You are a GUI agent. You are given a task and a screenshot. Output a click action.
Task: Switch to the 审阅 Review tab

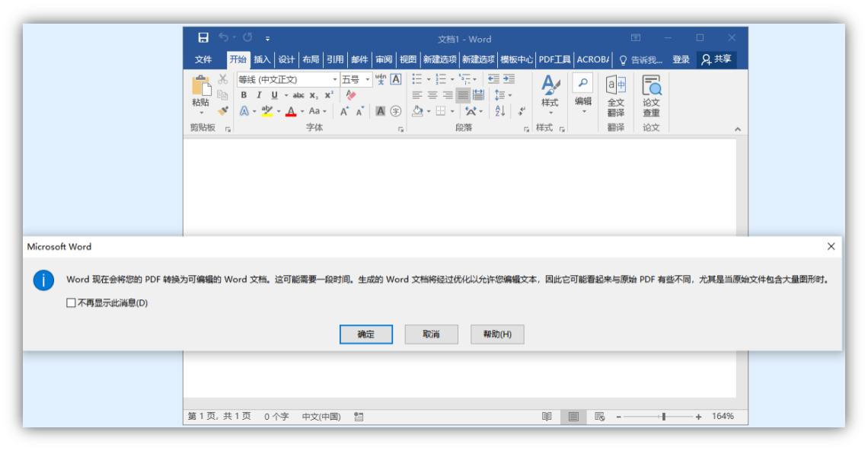384,59
